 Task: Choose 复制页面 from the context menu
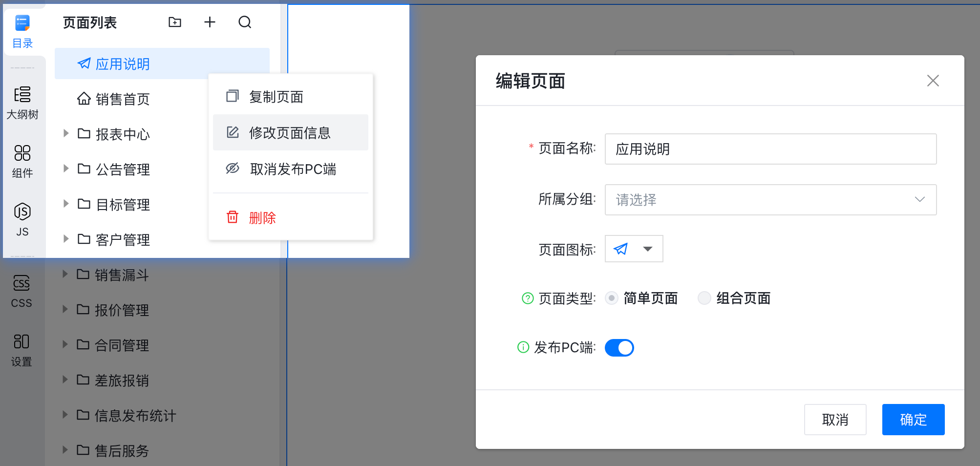276,97
